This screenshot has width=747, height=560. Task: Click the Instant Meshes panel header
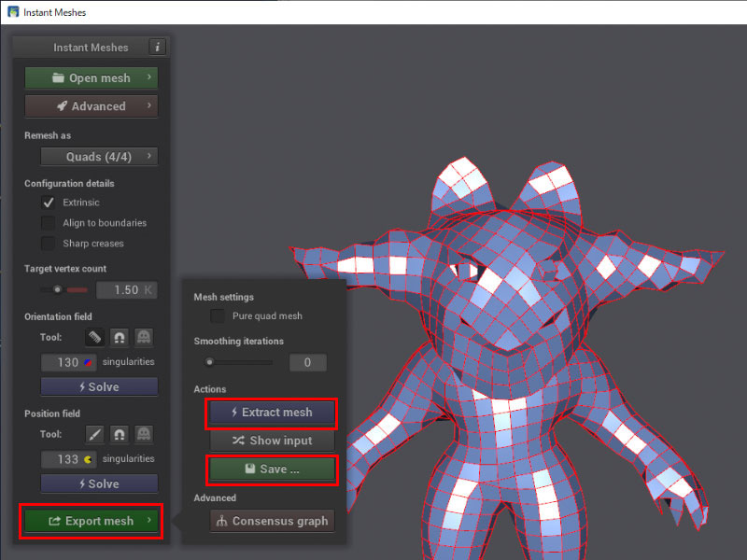pos(91,48)
